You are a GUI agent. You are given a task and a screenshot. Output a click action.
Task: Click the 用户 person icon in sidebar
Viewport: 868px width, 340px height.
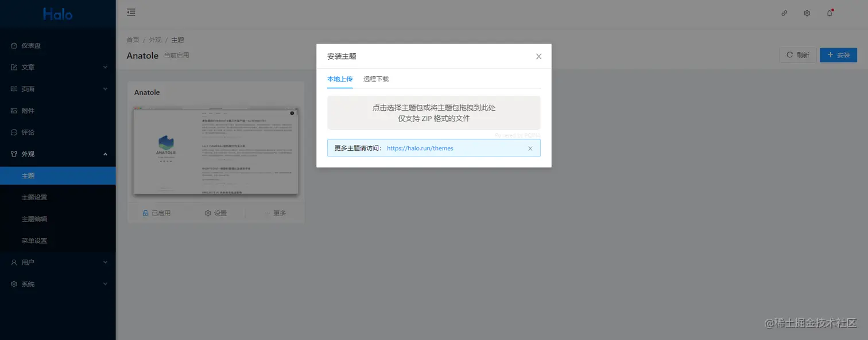[x=14, y=262]
